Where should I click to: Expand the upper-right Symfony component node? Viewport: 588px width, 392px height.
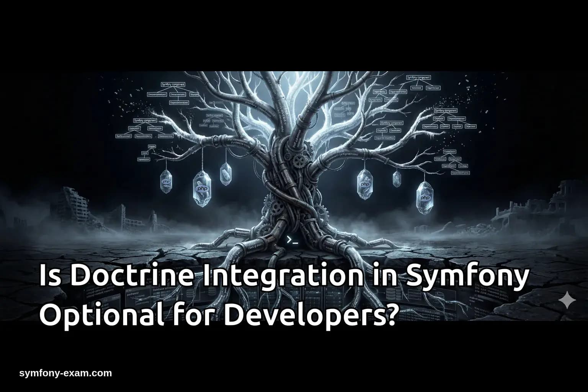(418, 78)
